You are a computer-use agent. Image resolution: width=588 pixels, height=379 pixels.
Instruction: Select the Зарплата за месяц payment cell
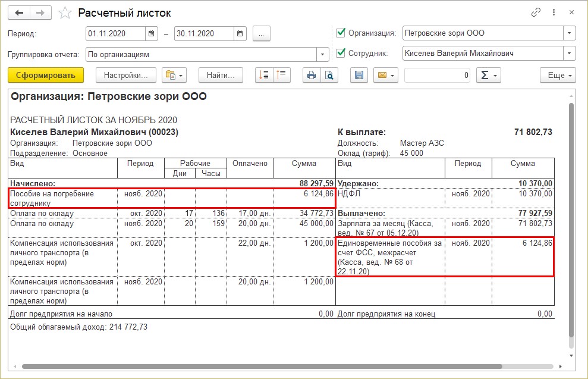point(391,228)
